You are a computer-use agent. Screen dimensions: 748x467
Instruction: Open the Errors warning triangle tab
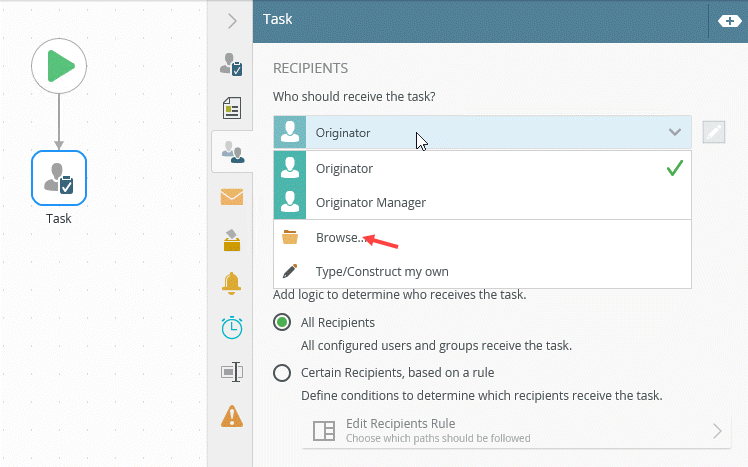pyautogui.click(x=232, y=416)
